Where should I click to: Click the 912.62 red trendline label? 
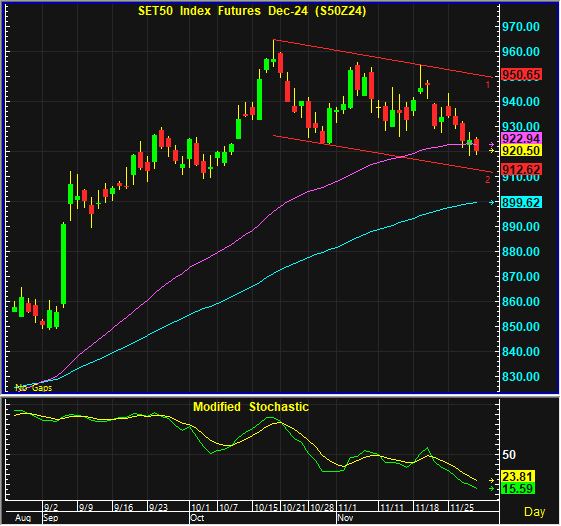click(521, 169)
